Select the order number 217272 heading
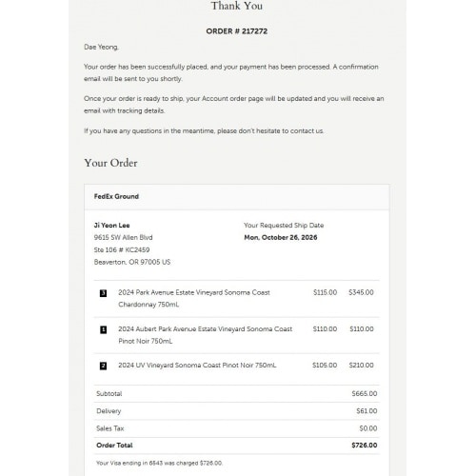The width and height of the screenshot is (476, 476). click(x=237, y=31)
